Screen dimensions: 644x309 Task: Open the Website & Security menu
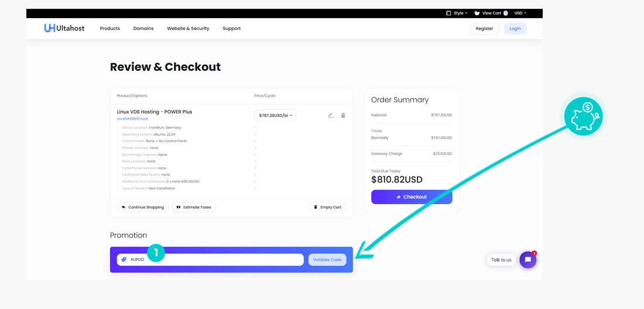188,28
